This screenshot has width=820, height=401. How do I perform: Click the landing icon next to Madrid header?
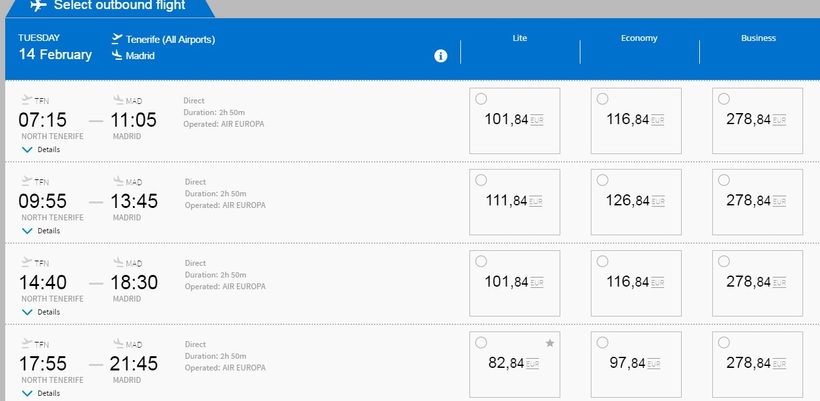point(117,55)
